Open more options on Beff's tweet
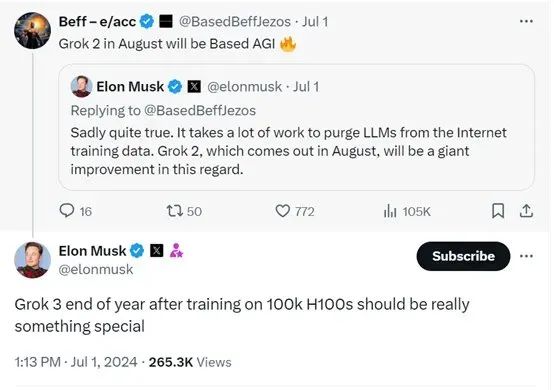The width and height of the screenshot is (554, 390). (526, 21)
